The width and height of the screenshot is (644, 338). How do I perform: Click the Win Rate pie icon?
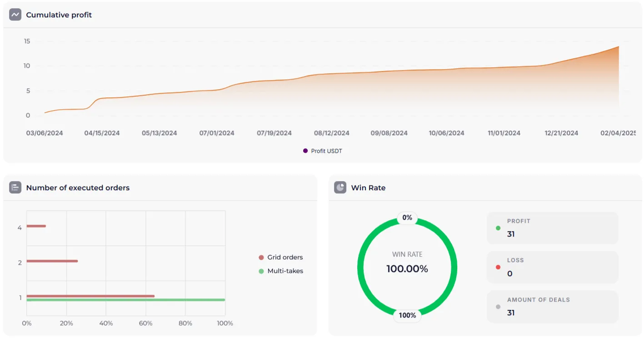340,187
